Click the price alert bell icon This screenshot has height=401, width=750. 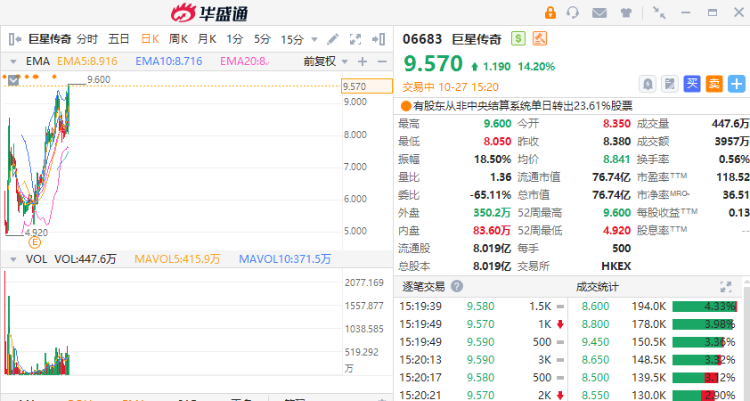tap(648, 84)
